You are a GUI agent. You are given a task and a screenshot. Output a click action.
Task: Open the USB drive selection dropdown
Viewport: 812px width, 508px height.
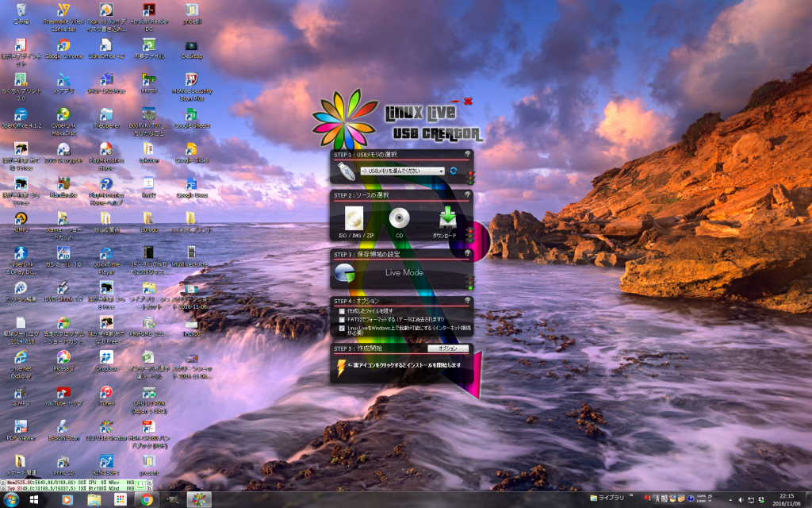402,171
